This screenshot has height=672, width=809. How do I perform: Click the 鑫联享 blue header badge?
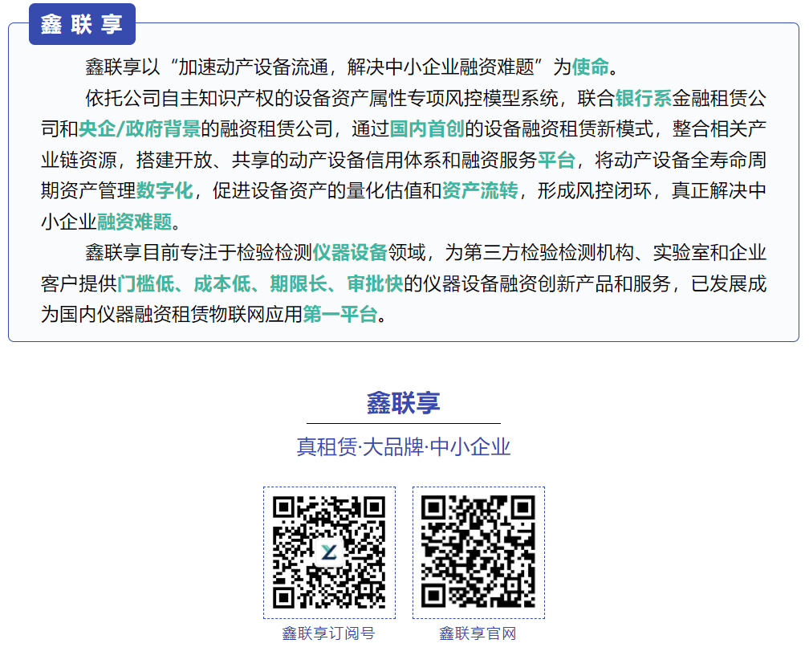point(82,24)
